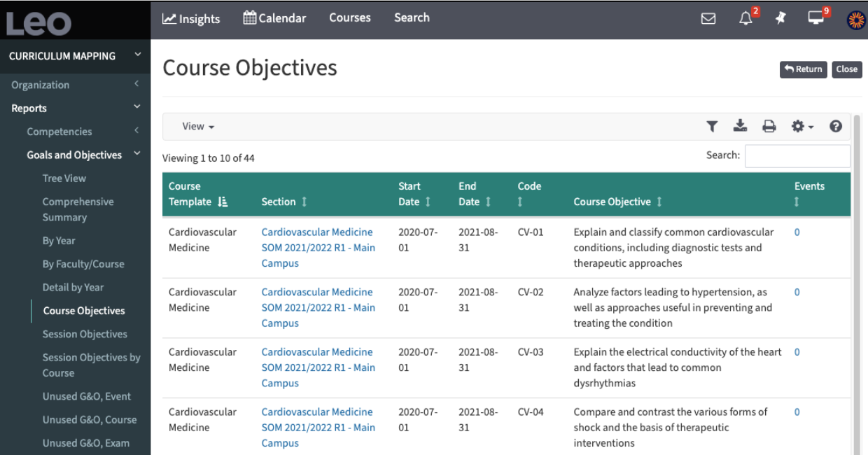Open the gear settings dropdown
Screen dimensions: 868x455
point(801,127)
